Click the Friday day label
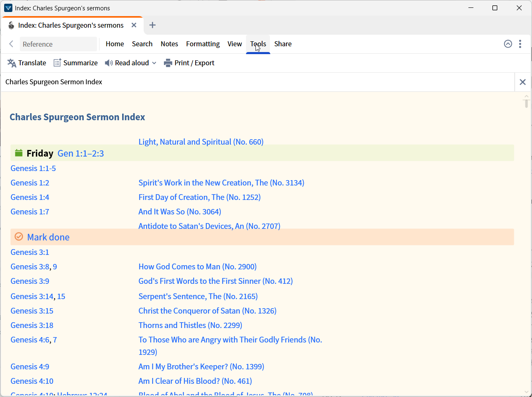This screenshot has height=397, width=532. coord(40,153)
